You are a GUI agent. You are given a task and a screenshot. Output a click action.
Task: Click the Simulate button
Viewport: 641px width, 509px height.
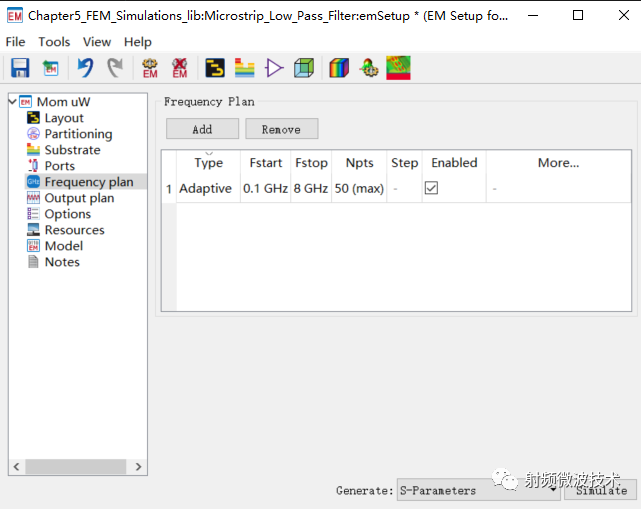(x=601, y=490)
